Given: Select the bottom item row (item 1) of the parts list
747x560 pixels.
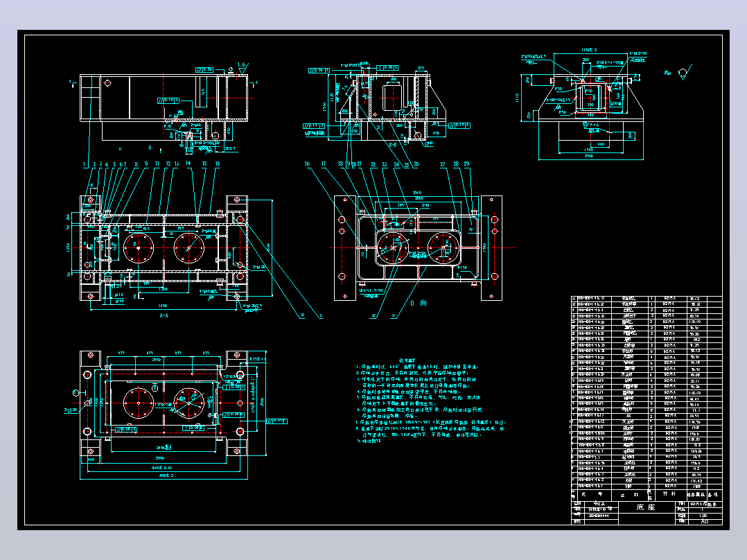Looking at the screenshot, I should pyautogui.click(x=647, y=486).
